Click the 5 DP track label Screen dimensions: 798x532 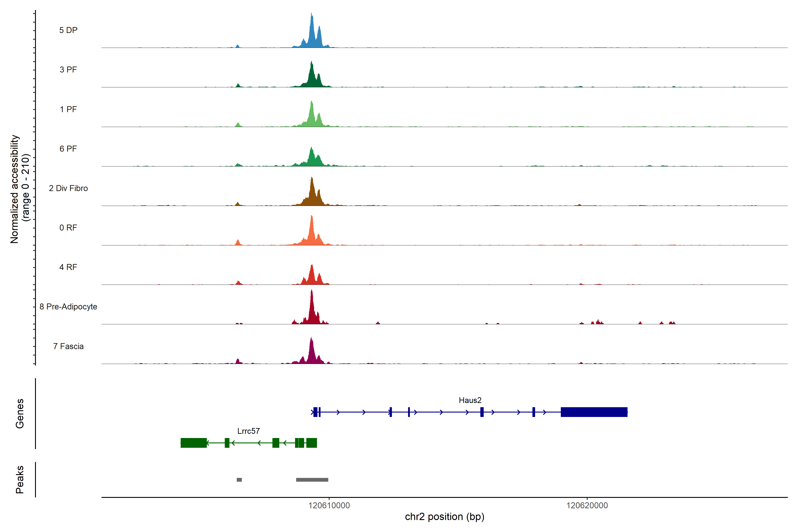tap(68, 30)
